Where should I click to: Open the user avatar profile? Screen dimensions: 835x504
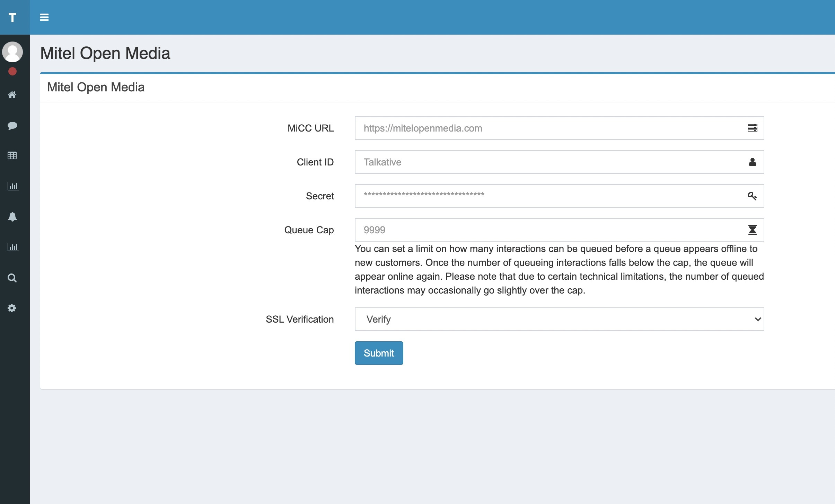coord(12,52)
